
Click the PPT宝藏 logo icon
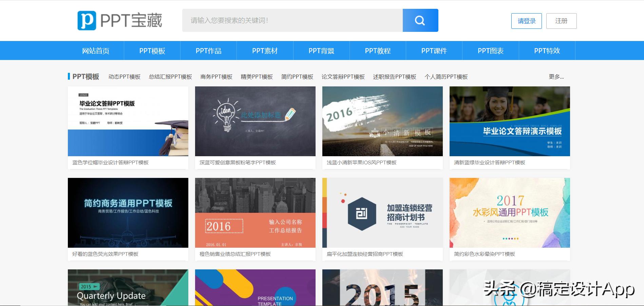(87, 20)
